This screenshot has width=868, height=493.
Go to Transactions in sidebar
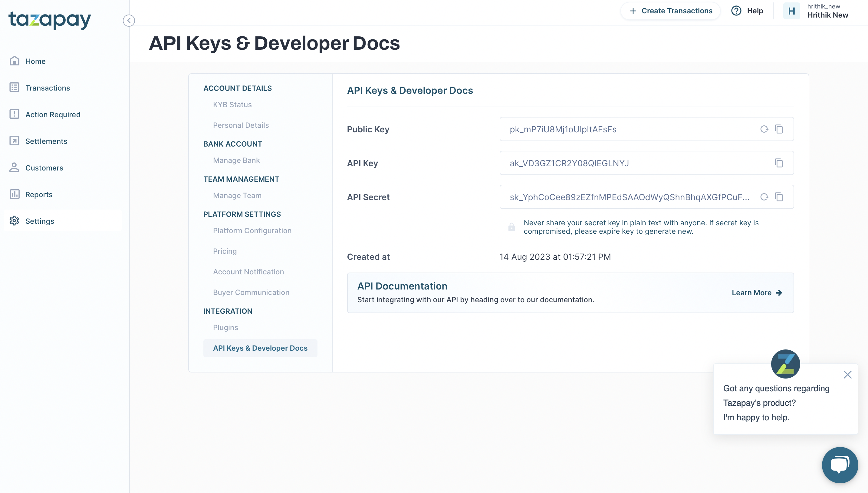(x=48, y=88)
